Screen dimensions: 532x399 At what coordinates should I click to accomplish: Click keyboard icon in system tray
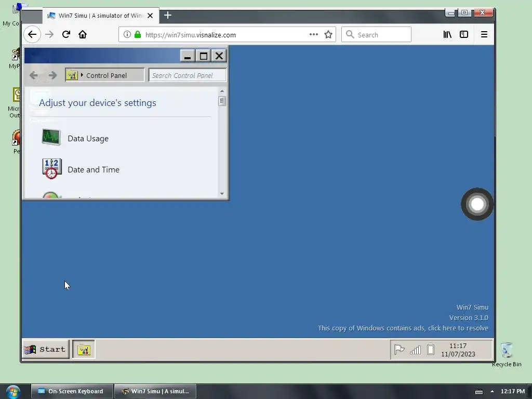tap(478, 392)
